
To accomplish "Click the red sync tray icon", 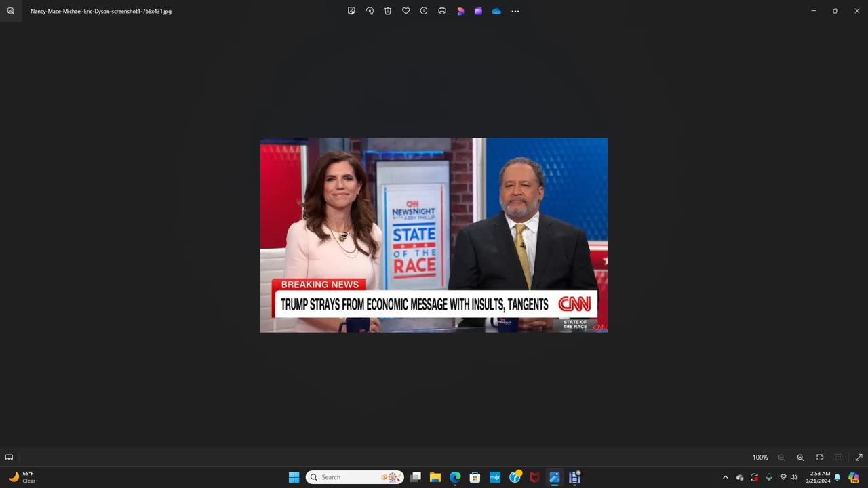I will pos(754,477).
